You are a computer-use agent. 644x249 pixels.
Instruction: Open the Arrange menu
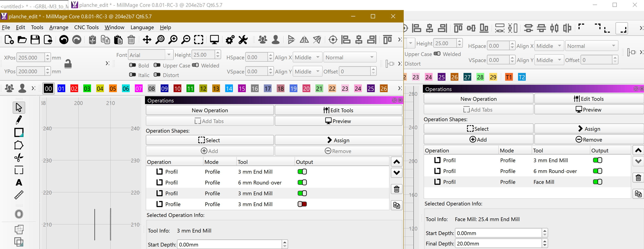pos(58,27)
